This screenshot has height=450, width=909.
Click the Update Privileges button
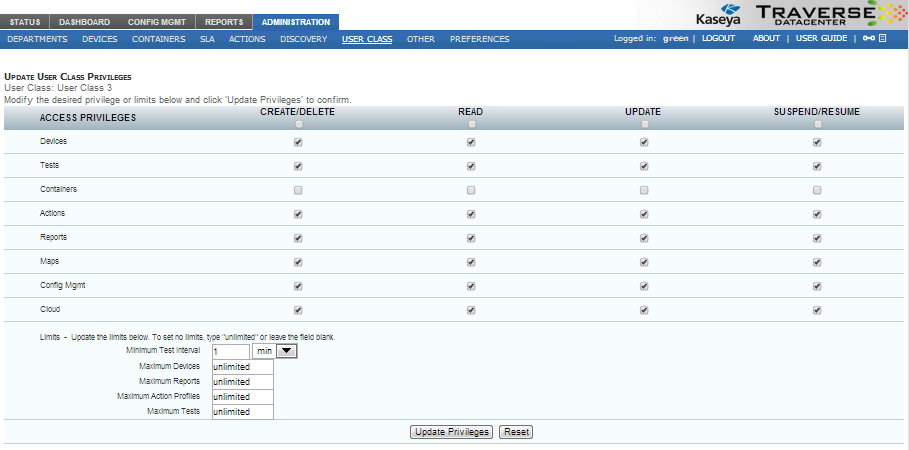point(451,432)
